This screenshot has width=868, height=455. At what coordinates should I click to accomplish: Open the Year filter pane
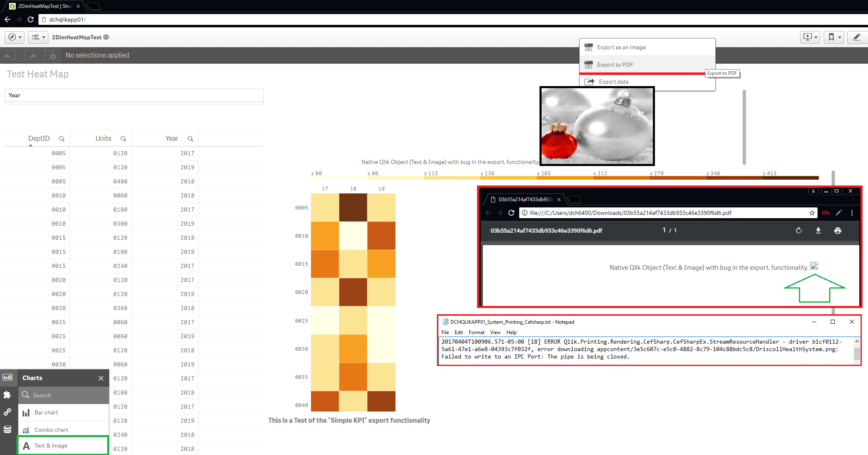point(134,95)
